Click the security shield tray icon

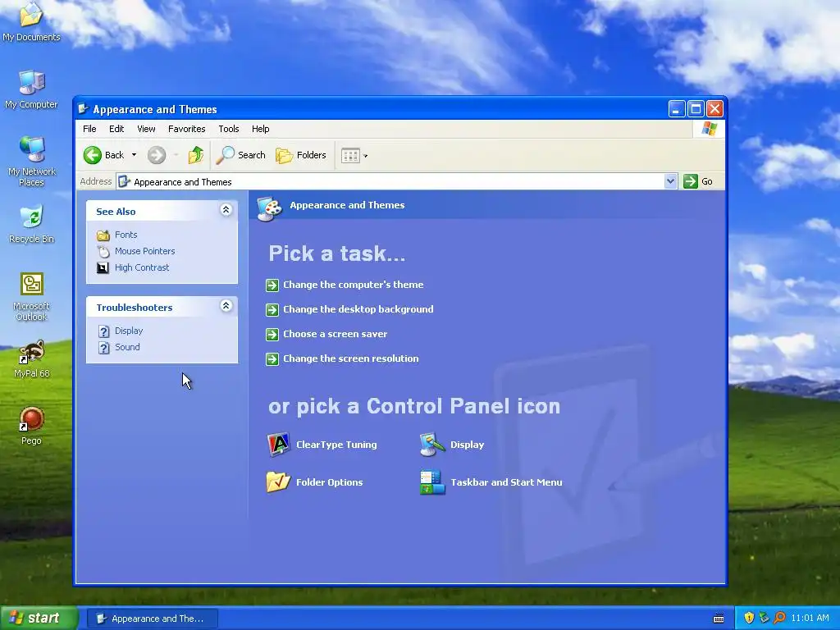[749, 618]
